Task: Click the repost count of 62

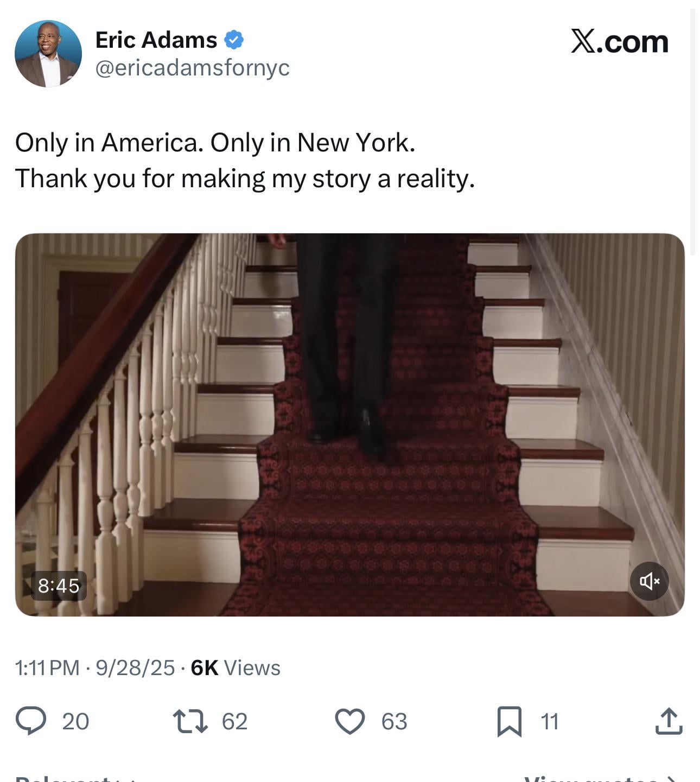Action: [x=234, y=722]
